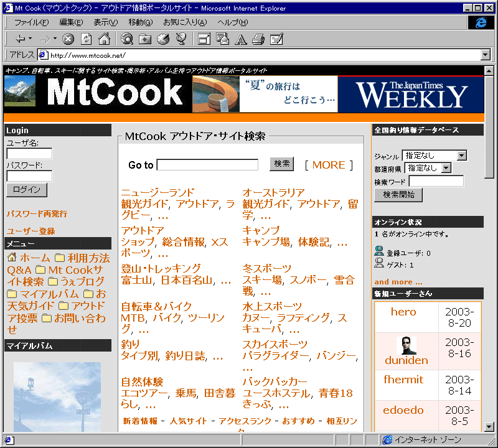Open the ニュージーランド category link
The height and width of the screenshot is (448, 498).
pos(157,192)
